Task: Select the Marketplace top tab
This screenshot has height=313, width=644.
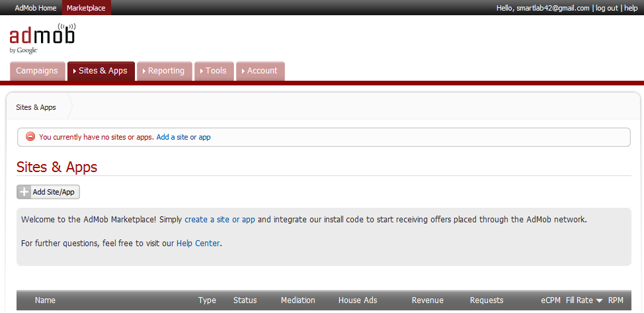Action: click(86, 8)
